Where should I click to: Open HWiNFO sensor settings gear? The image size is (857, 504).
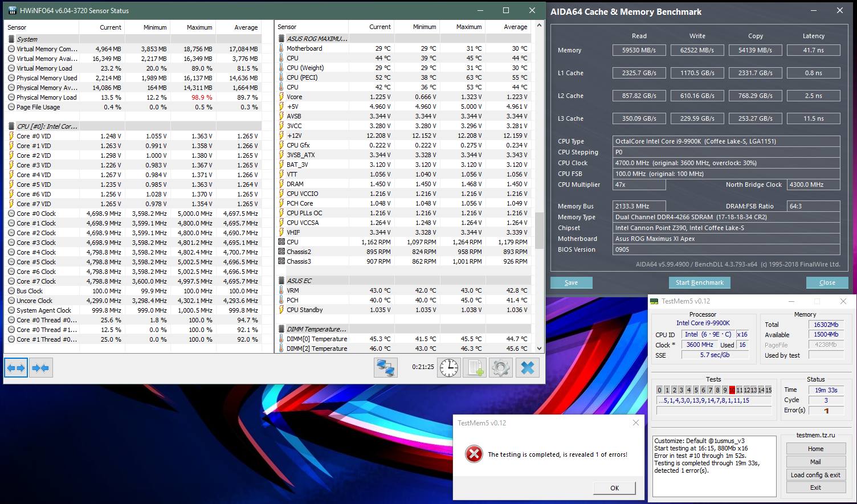(x=501, y=368)
